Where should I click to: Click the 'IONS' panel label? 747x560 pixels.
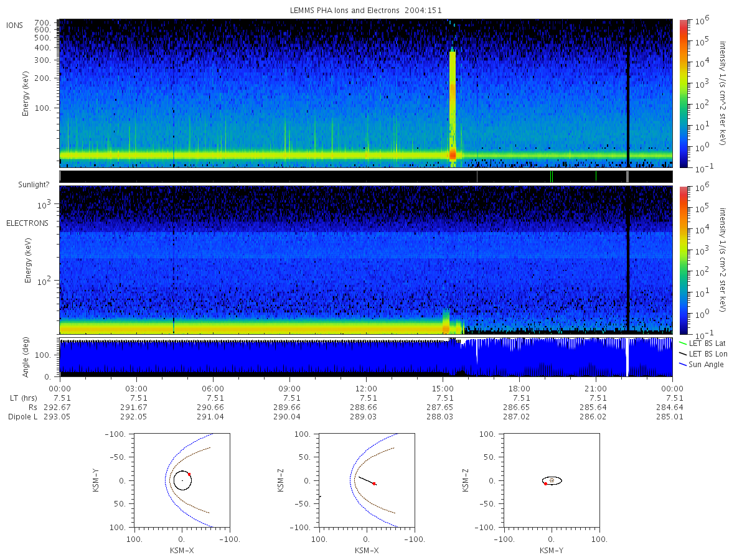(x=15, y=25)
